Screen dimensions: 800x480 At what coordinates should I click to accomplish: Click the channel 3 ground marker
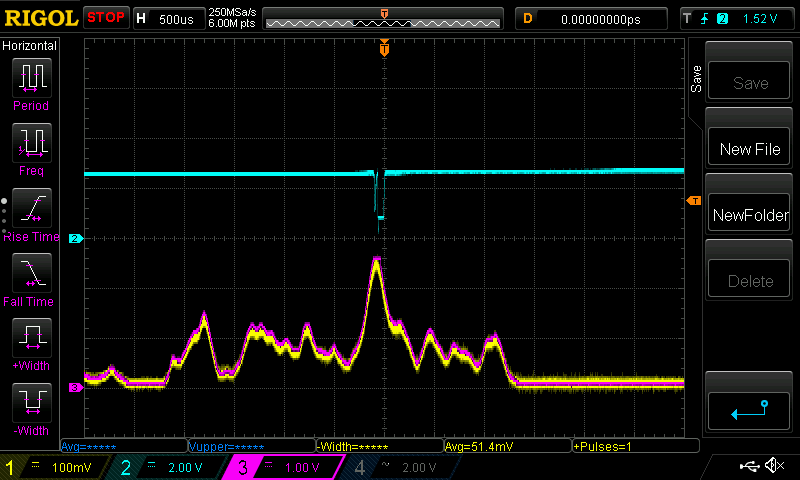click(76, 388)
